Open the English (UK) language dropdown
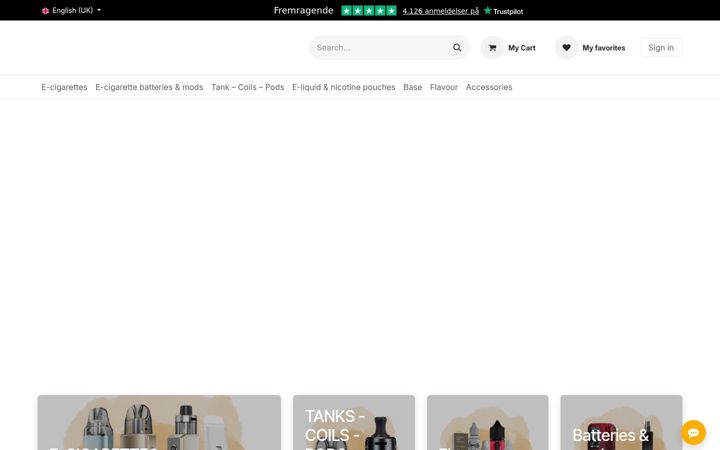Screen dimensions: 720x450 click(71, 10)
